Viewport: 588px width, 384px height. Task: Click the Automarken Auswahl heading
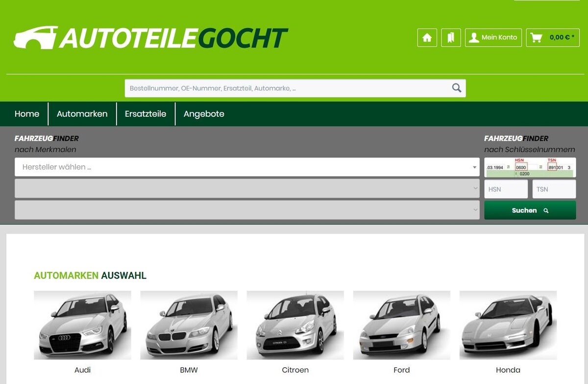point(90,276)
